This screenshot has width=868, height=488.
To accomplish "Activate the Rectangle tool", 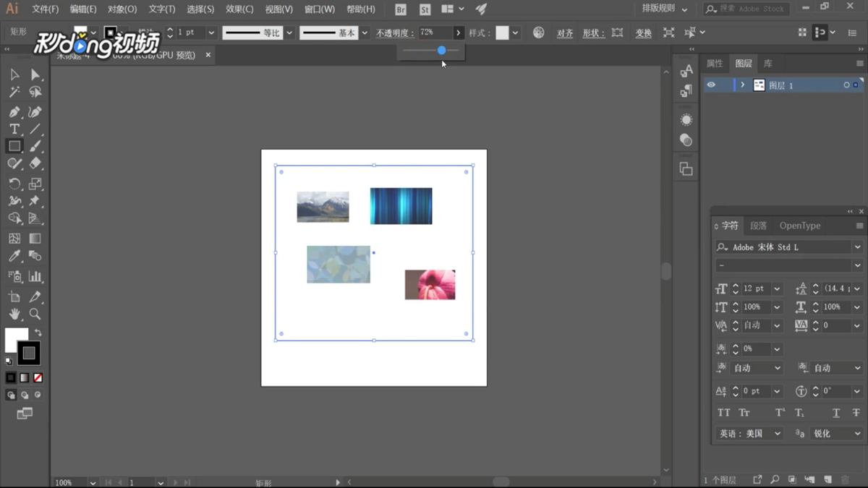I will 14,146.
